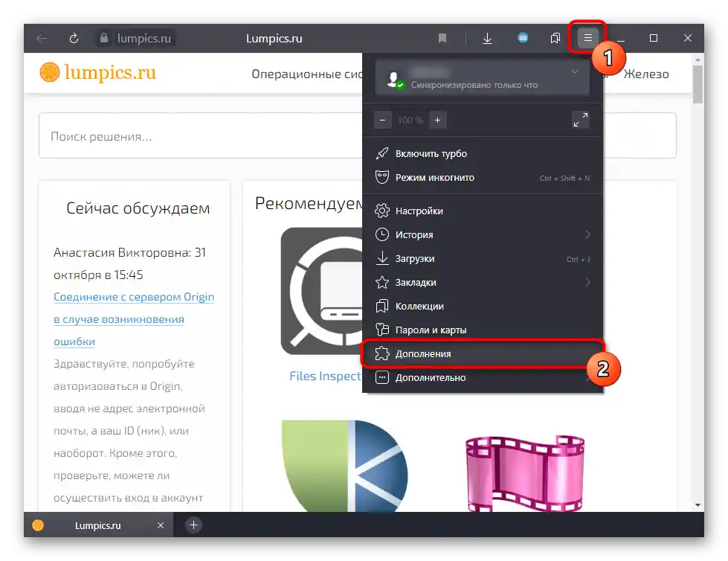Open Дополнения menu entry
Image resolution: width=728 pixels, height=561 pixels.
tap(483, 354)
